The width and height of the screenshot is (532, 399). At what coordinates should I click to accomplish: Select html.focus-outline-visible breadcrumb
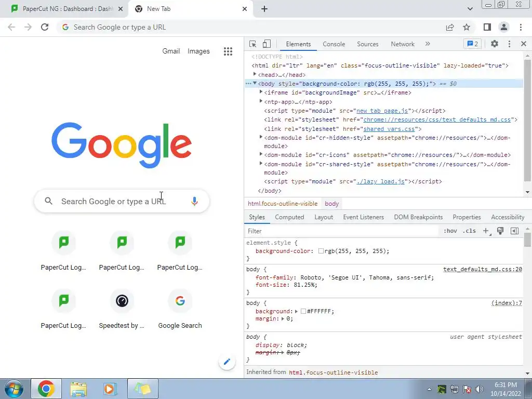(x=283, y=204)
